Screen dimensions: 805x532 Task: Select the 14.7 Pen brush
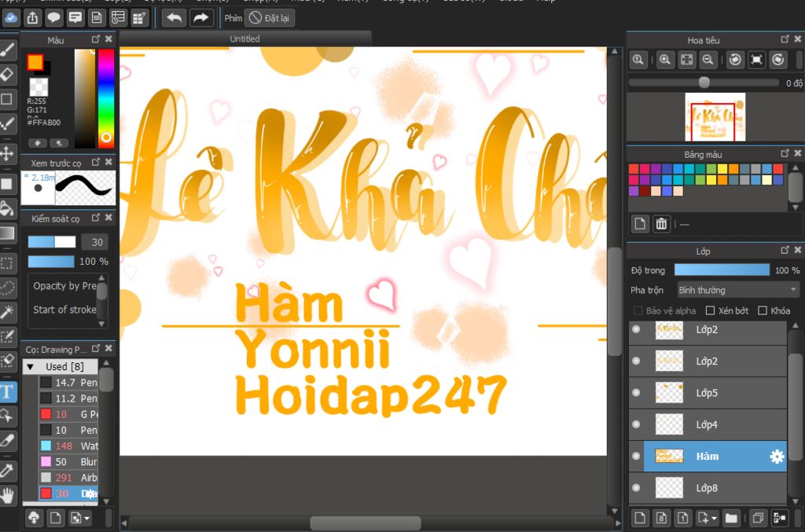pos(69,383)
